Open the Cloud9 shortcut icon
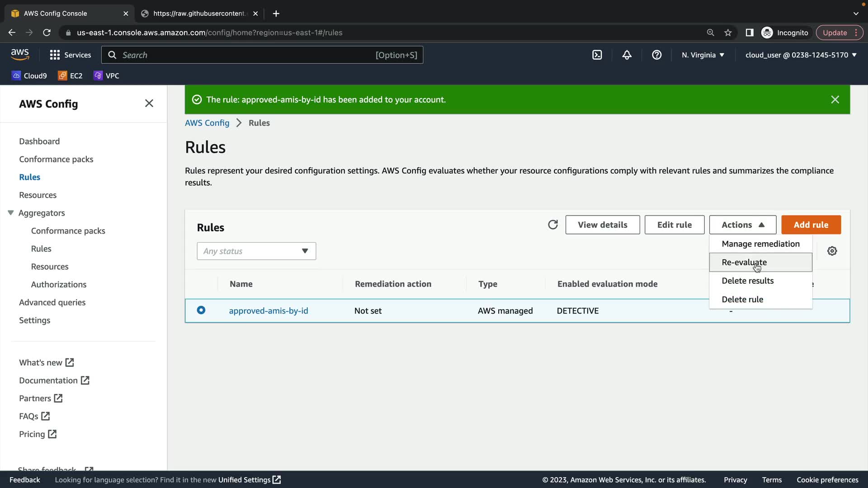 coord(16,75)
